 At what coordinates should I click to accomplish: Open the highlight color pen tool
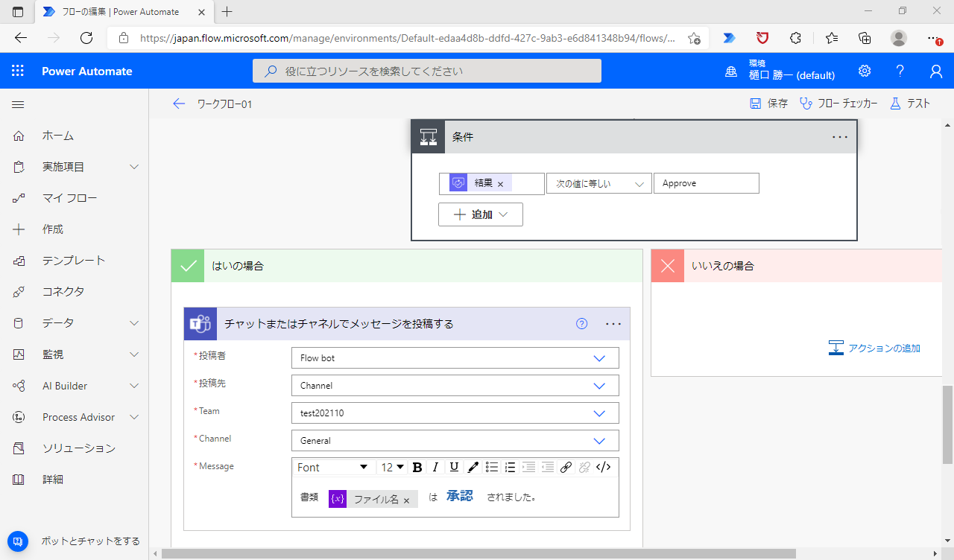[473, 467]
